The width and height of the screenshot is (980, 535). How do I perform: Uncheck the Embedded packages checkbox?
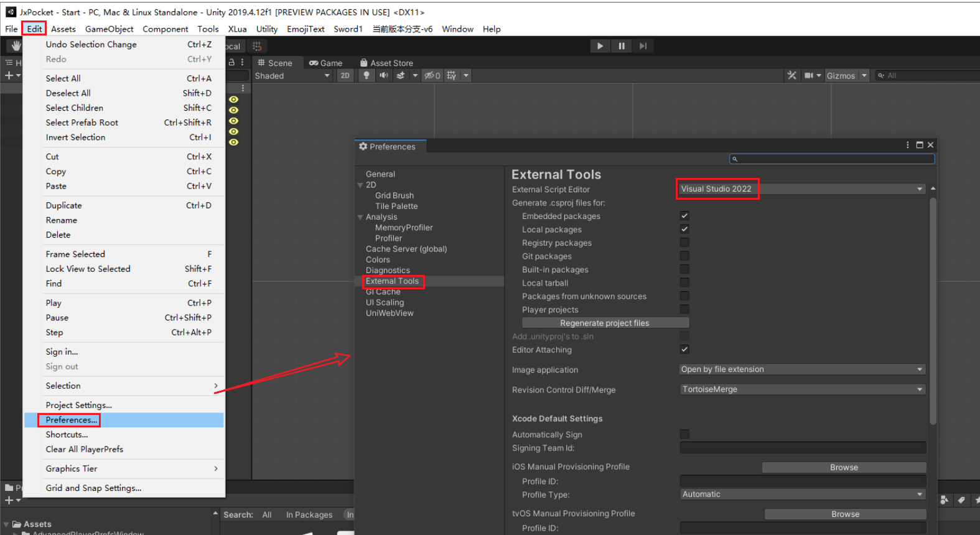point(684,216)
